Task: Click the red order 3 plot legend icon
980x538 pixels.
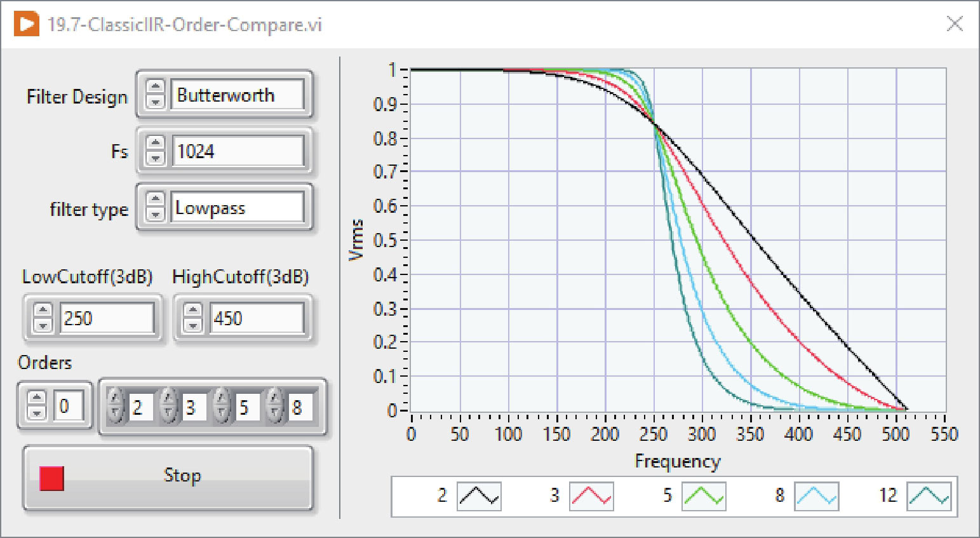Action: tap(591, 496)
